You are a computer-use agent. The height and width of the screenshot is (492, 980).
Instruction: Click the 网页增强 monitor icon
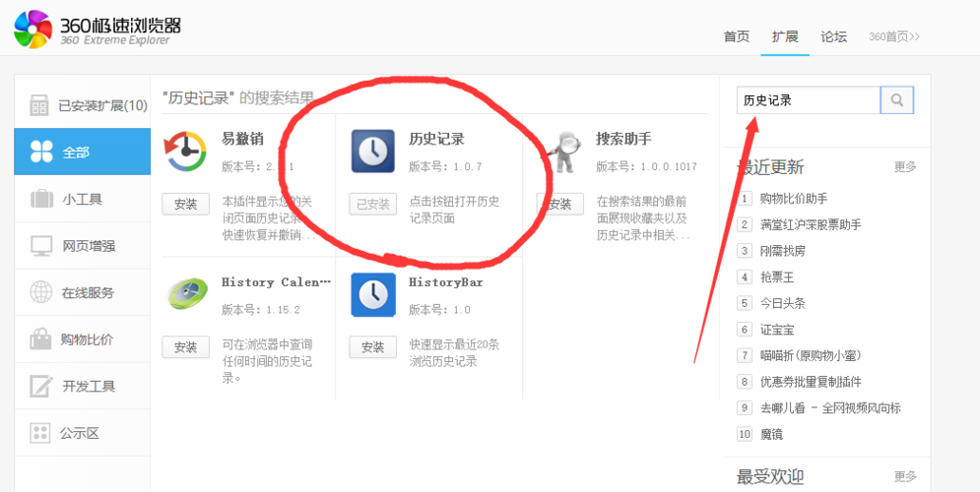click(x=41, y=246)
